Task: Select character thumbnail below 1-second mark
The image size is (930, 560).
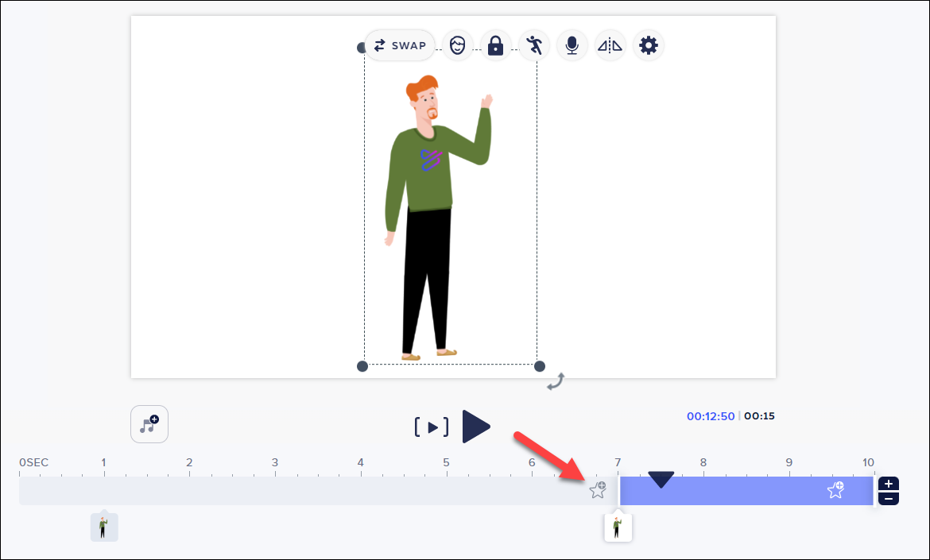Action: tap(103, 527)
